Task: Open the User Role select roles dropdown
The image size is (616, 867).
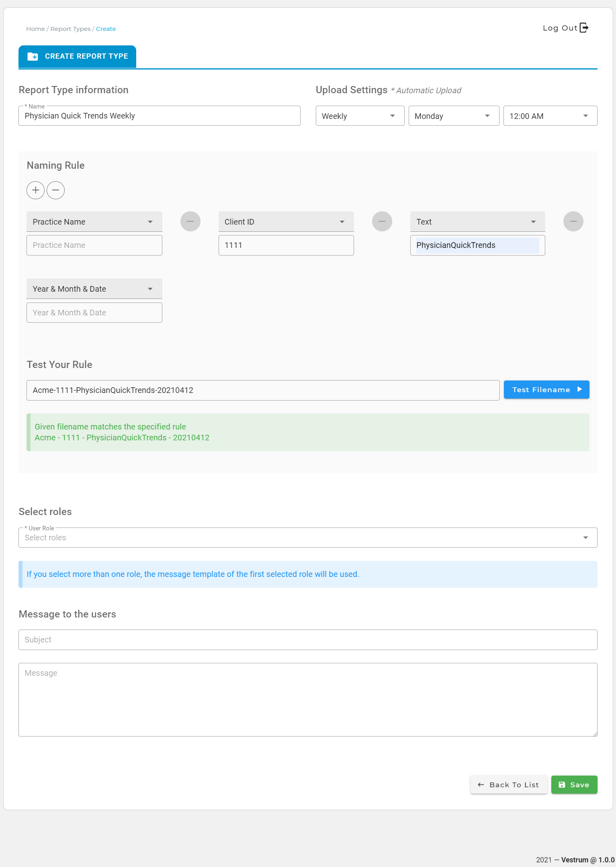Action: (x=308, y=538)
